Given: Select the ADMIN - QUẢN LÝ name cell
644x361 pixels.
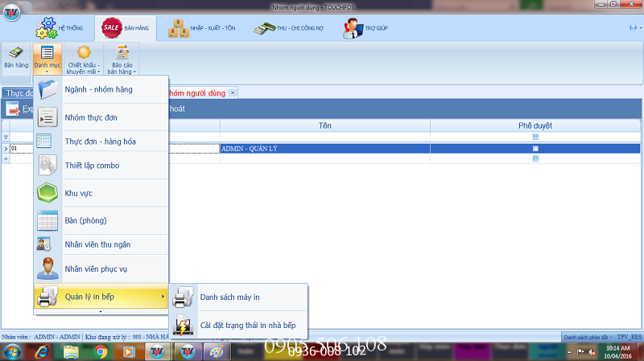Looking at the screenshot, I should (325, 149).
